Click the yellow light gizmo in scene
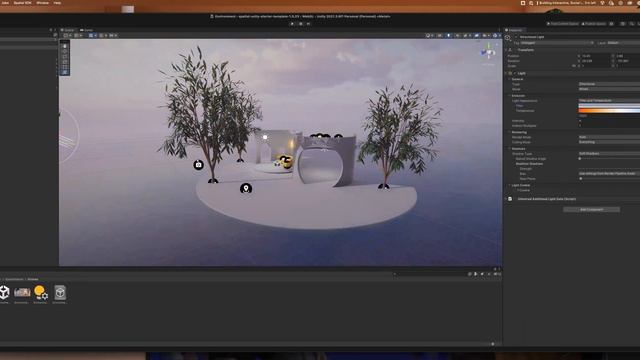Image resolution: width=640 pixels, height=360 pixels. (287, 162)
